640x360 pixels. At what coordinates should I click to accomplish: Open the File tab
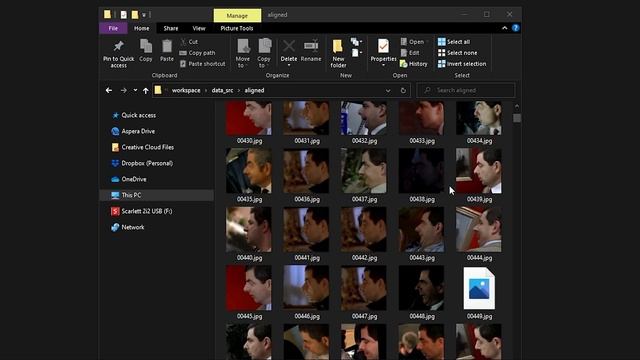click(113, 28)
